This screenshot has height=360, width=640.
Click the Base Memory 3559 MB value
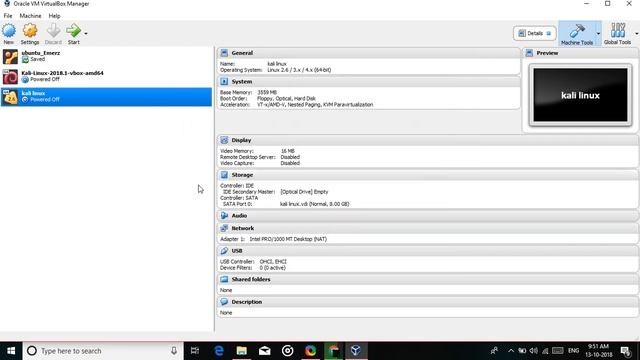pos(267,93)
